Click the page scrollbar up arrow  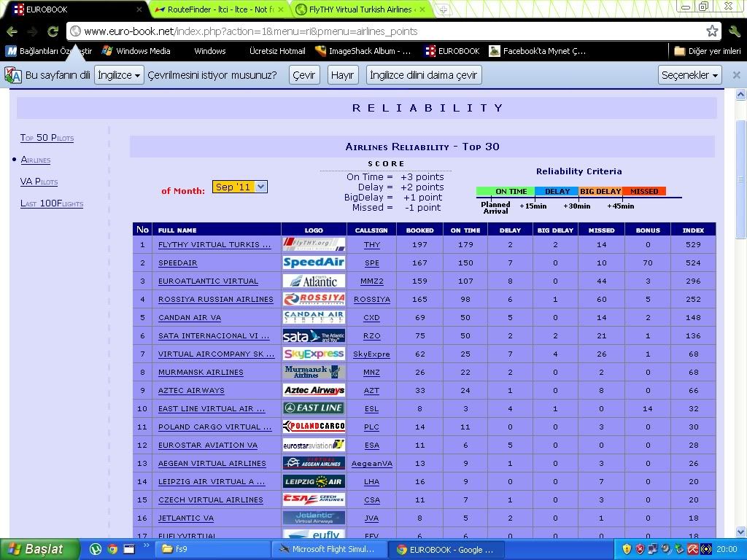tap(740, 95)
